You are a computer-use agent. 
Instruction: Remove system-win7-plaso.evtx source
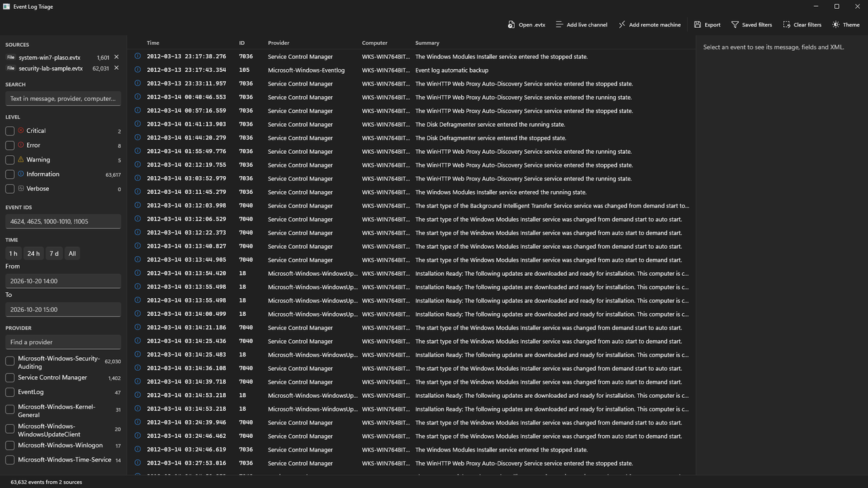coord(117,58)
